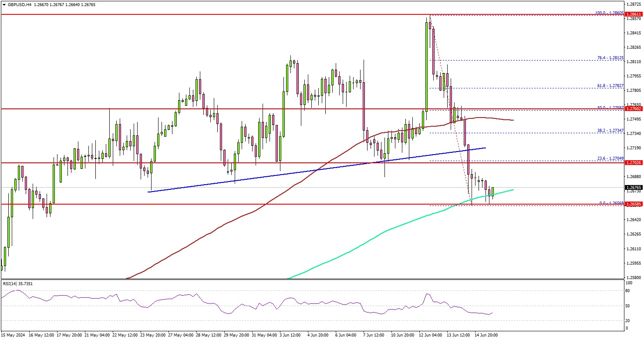Click the red 1.28611 price label

click(634, 14)
